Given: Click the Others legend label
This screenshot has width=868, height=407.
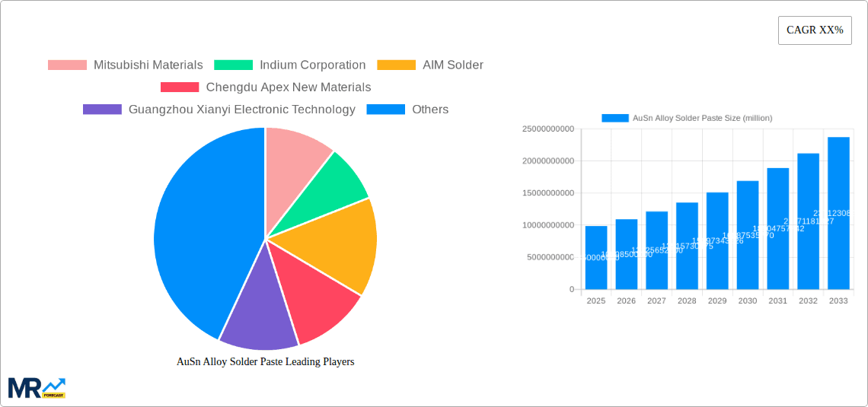Looking at the screenshot, I should [x=430, y=110].
